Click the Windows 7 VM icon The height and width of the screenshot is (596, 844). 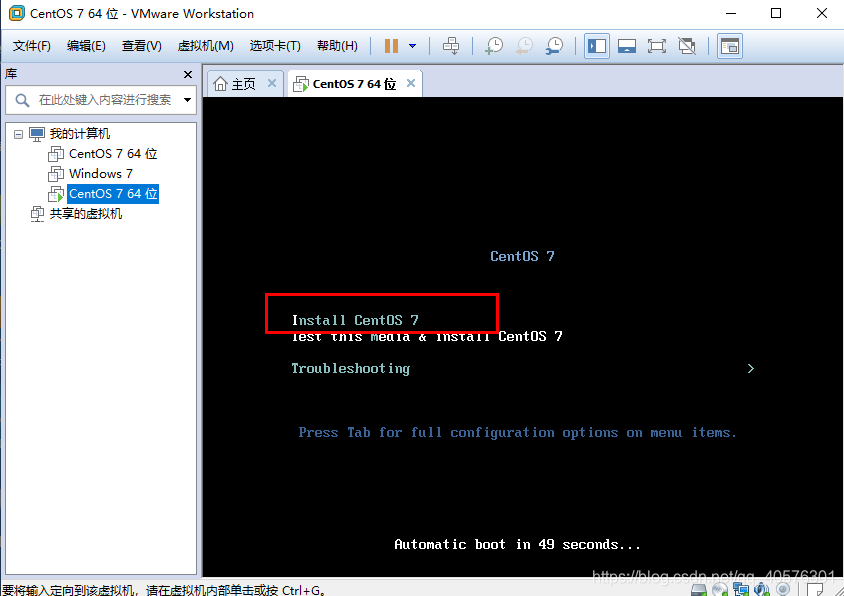pyautogui.click(x=56, y=174)
